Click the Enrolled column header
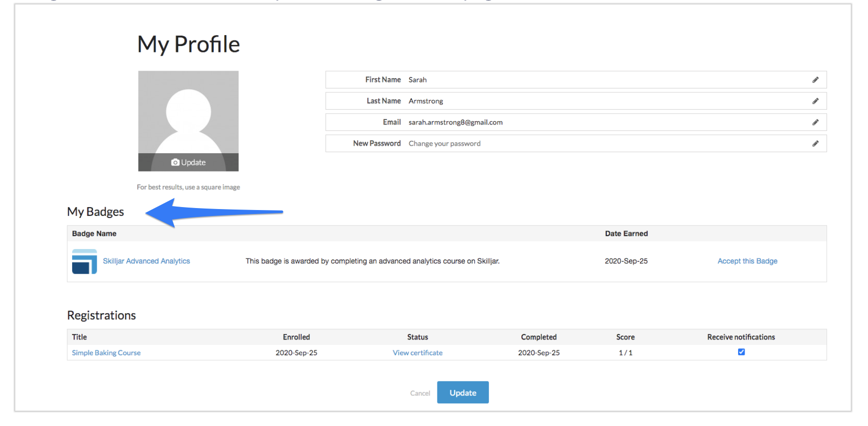The width and height of the screenshot is (868, 426). coord(296,337)
